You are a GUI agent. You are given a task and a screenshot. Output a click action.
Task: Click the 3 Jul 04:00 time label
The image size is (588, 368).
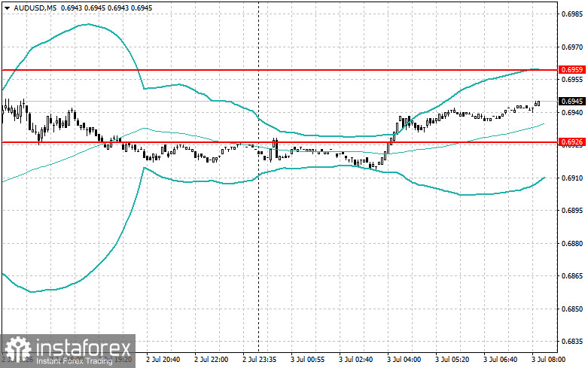click(x=404, y=360)
